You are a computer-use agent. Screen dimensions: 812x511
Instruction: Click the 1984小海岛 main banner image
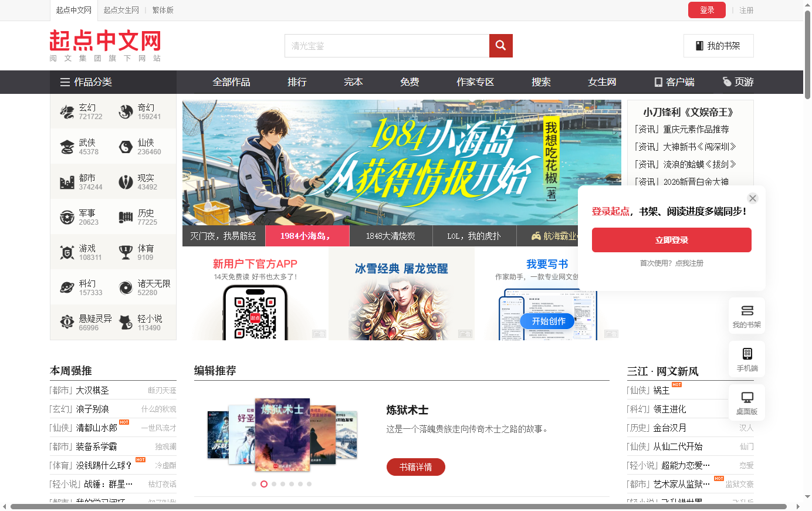tap(402, 163)
